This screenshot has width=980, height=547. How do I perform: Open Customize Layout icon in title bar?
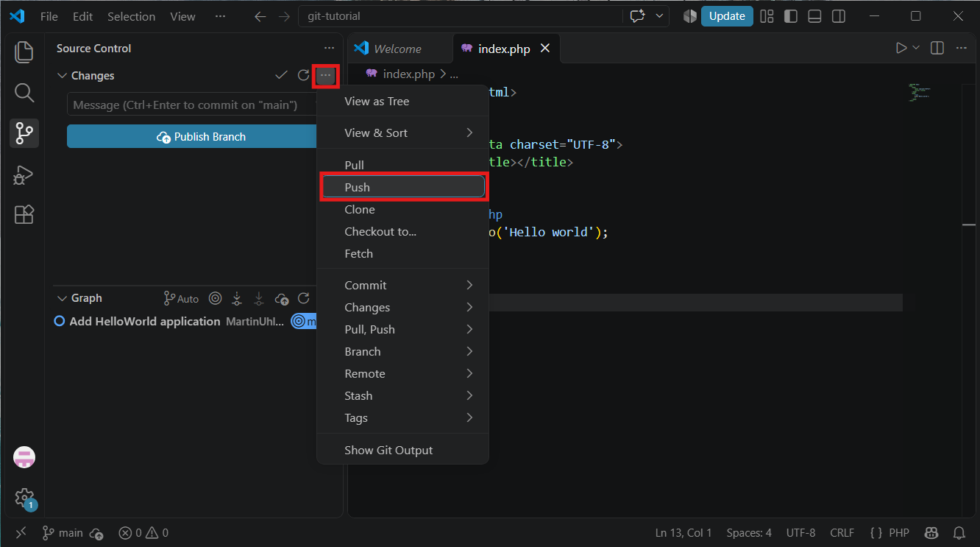tap(767, 16)
